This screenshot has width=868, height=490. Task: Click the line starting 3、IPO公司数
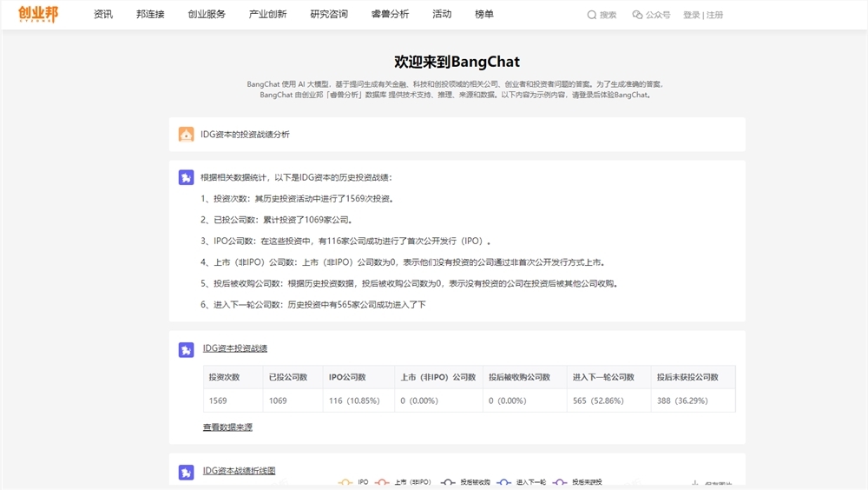click(345, 241)
